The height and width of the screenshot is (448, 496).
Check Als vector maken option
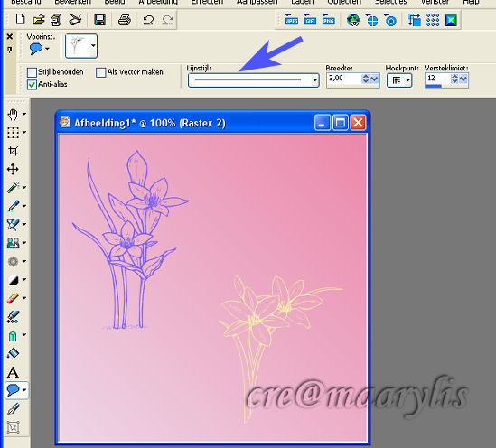100,72
